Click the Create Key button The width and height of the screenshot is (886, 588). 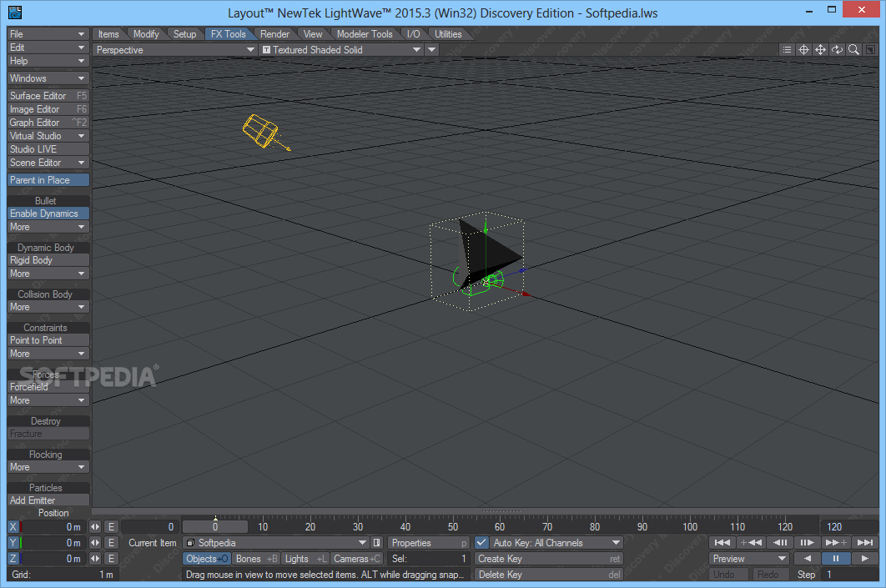coord(549,558)
